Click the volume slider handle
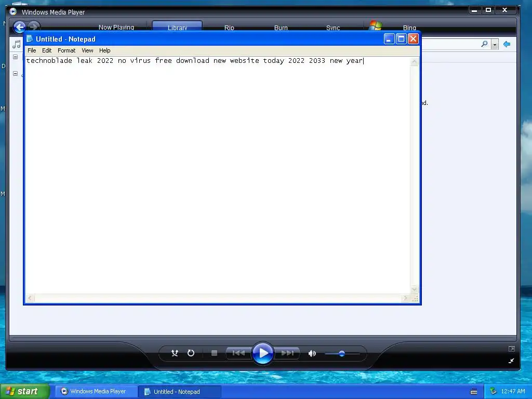Image resolution: width=532 pixels, height=399 pixels. click(x=342, y=353)
